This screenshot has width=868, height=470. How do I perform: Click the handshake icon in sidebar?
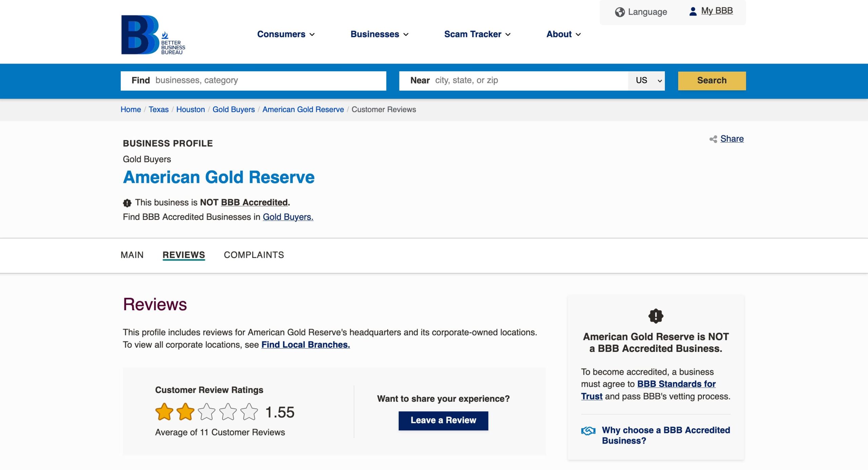588,431
